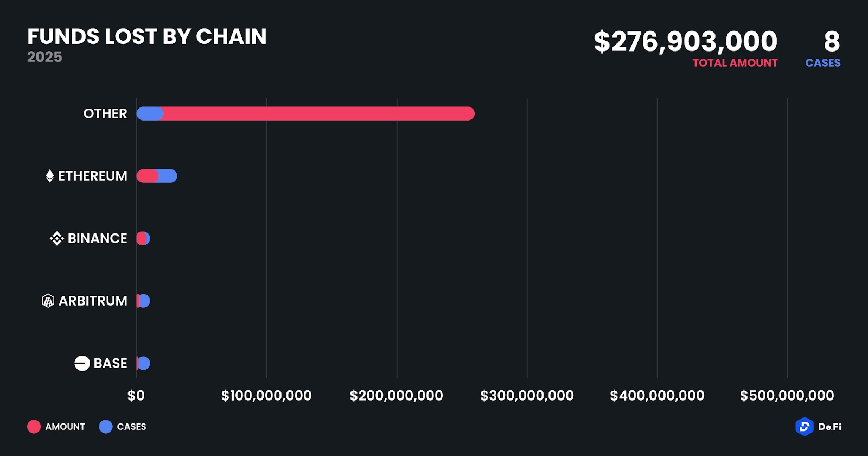Click the 8 cases count
The height and width of the screenshot is (456, 868).
[x=832, y=41]
